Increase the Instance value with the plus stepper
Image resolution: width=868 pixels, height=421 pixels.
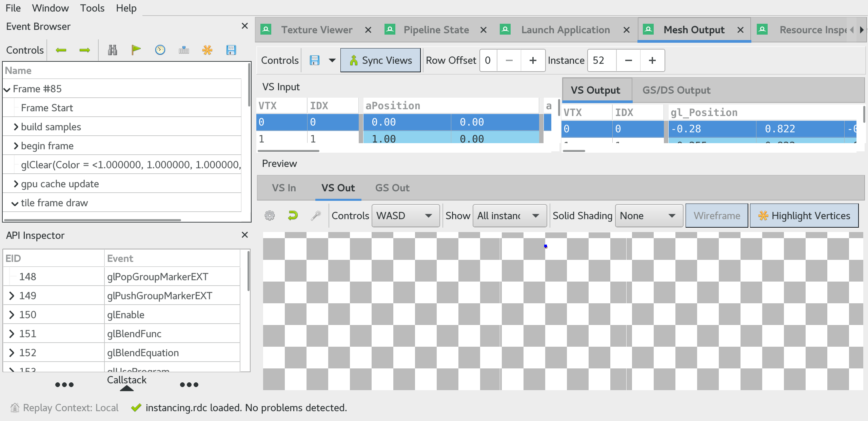652,60
